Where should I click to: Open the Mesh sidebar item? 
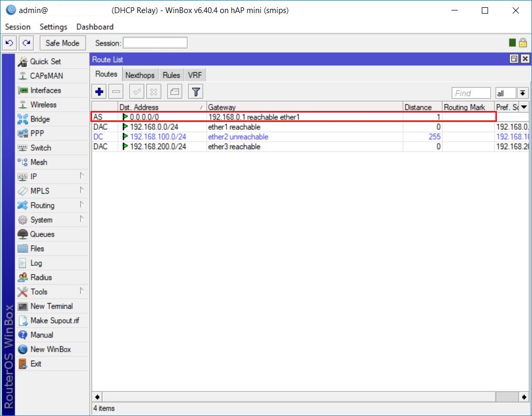52,162
